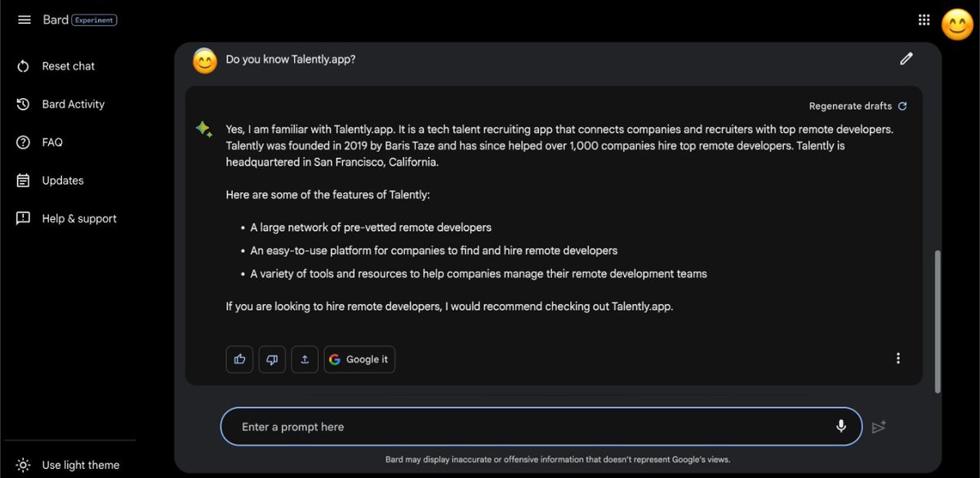The image size is (980, 478).
Task: Select Reset chat label in the sidebar
Action: [69, 66]
